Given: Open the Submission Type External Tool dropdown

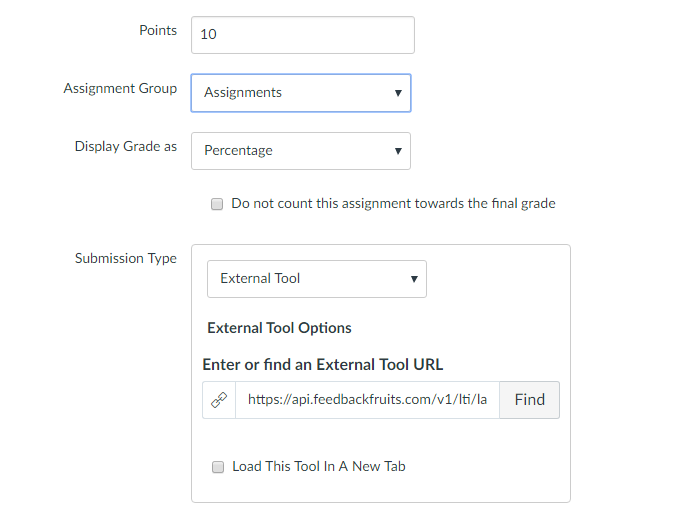Looking at the screenshot, I should coord(317,279).
